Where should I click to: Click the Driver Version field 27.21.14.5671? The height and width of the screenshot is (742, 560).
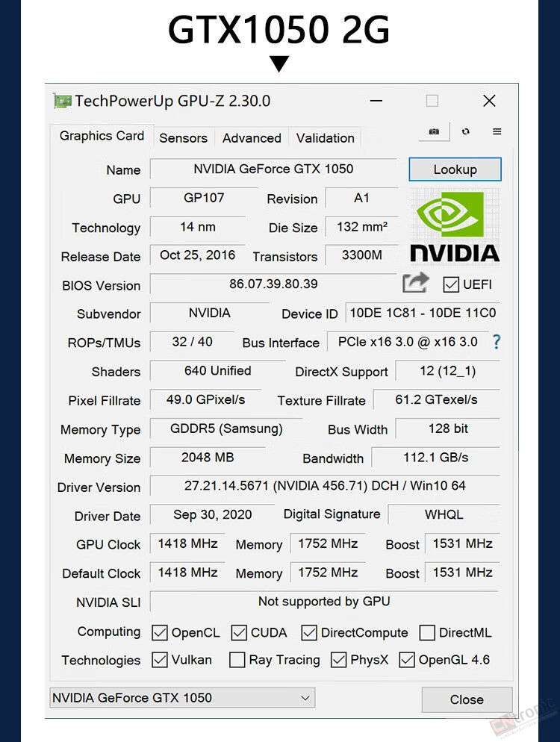pos(326,485)
